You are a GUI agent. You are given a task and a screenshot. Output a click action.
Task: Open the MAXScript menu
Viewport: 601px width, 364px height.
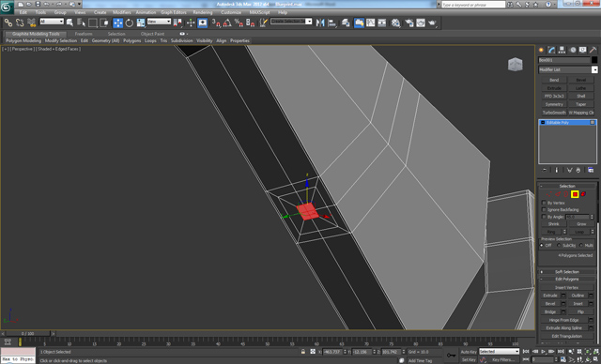click(x=259, y=12)
